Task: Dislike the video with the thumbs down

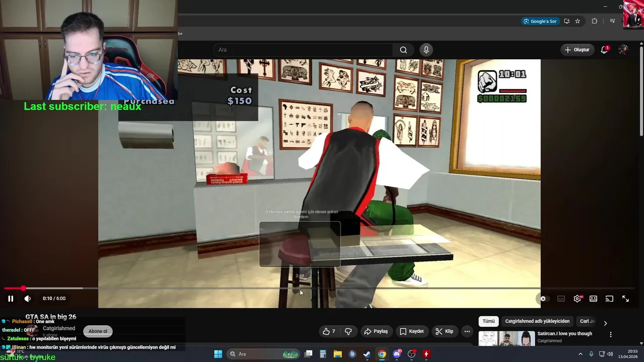Action: click(x=348, y=331)
